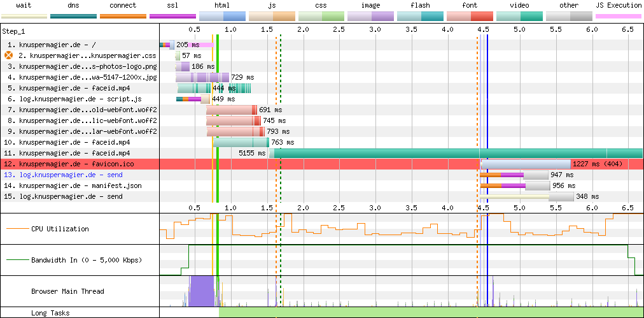Click the 691 ms font timing label
Screen dimensions: 644x318
270,110
